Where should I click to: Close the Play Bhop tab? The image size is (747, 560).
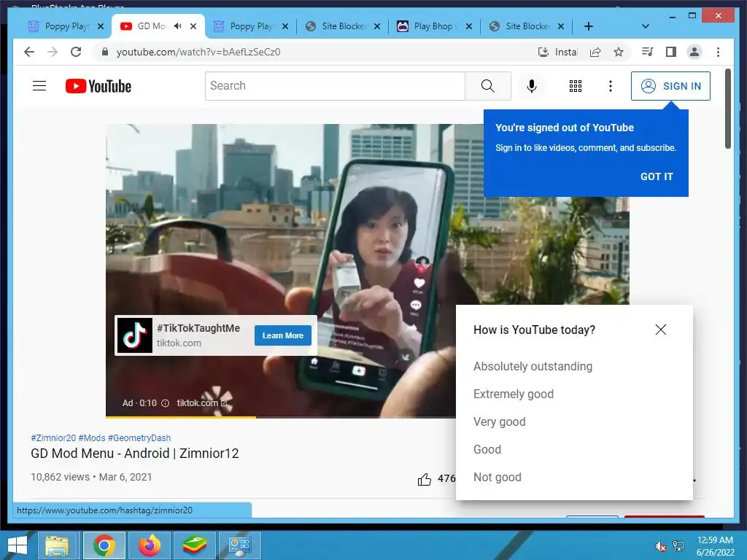click(x=469, y=26)
